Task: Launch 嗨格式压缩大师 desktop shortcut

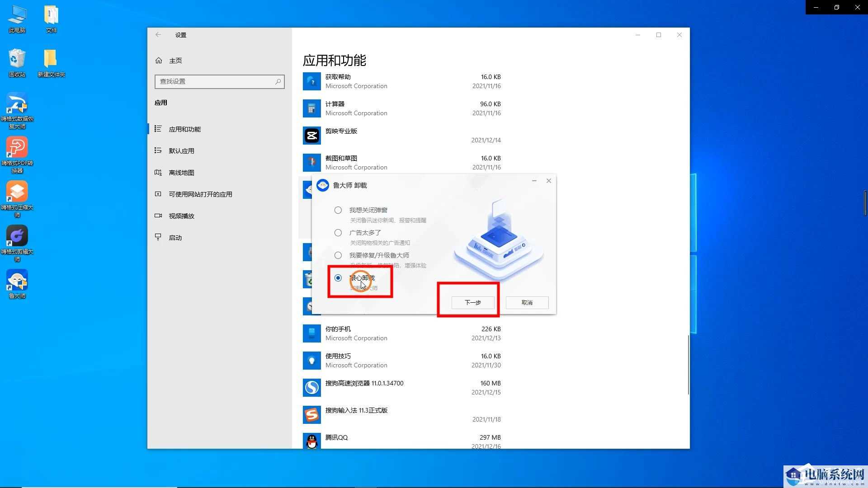Action: tap(17, 199)
